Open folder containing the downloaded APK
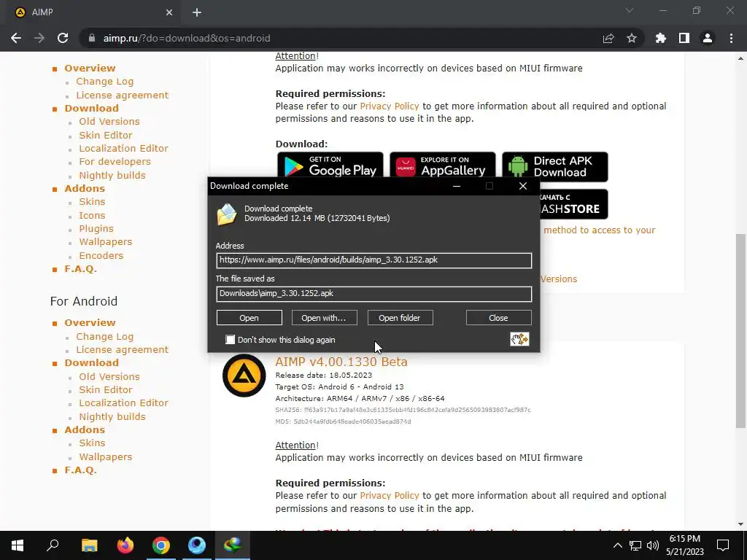Viewport: 747px width, 560px height. 400,318
